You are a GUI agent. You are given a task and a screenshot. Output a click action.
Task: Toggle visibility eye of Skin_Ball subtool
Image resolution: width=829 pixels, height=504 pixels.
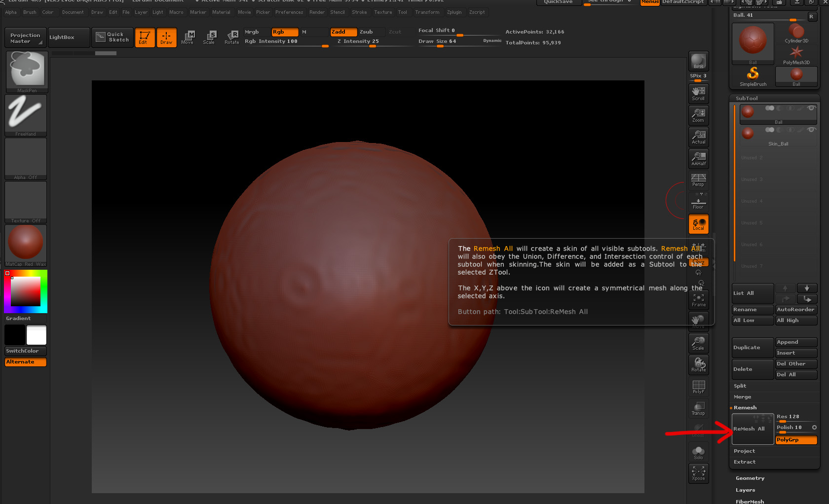pyautogui.click(x=811, y=130)
